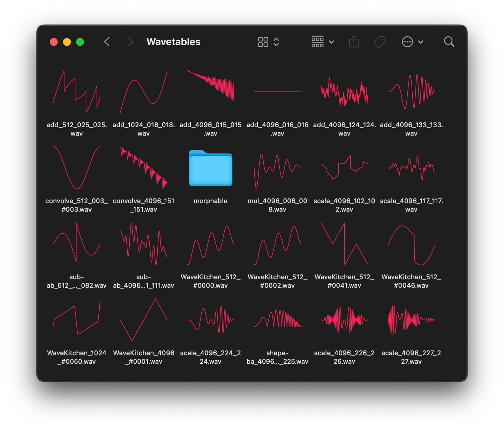Expand the view mode switcher arrows
Image resolution: width=504 pixels, height=430 pixels.
point(276,42)
